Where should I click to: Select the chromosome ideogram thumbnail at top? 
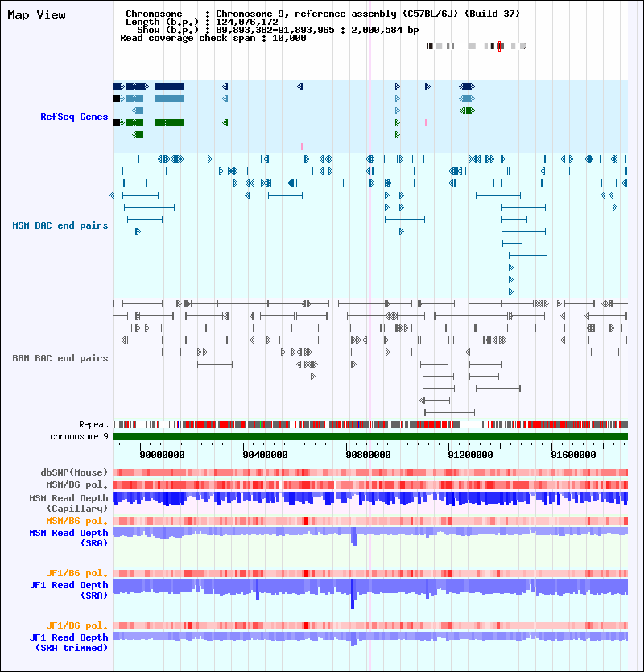[x=476, y=46]
